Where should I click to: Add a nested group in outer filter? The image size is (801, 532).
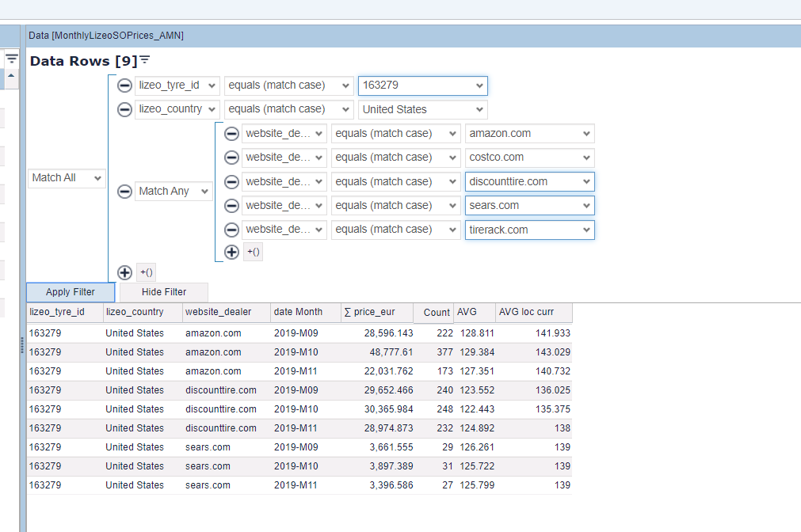point(147,272)
